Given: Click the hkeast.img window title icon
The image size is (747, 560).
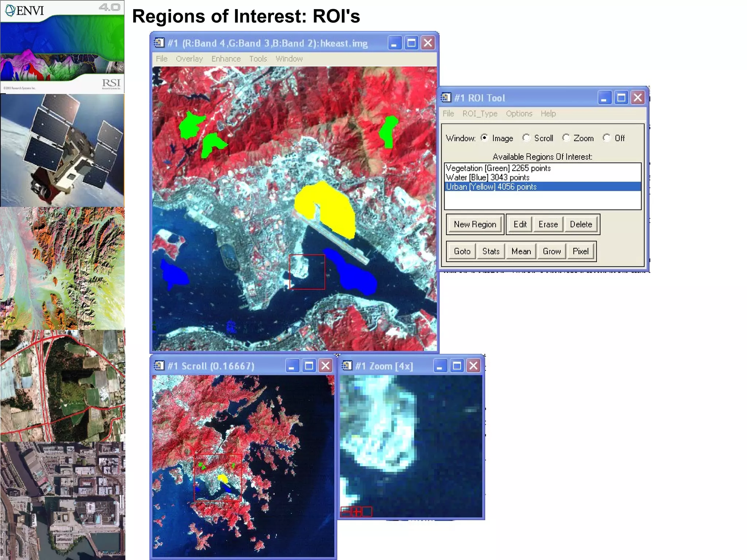Looking at the screenshot, I should (159, 43).
